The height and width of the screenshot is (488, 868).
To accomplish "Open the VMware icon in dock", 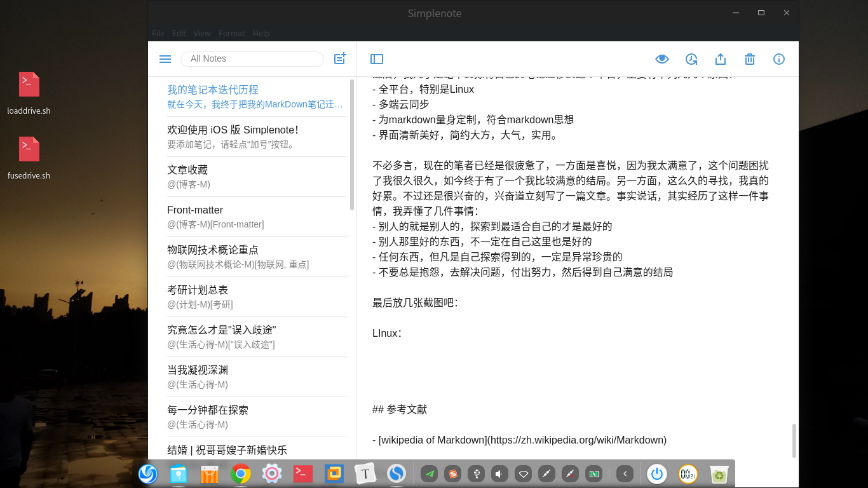I will [x=334, y=473].
